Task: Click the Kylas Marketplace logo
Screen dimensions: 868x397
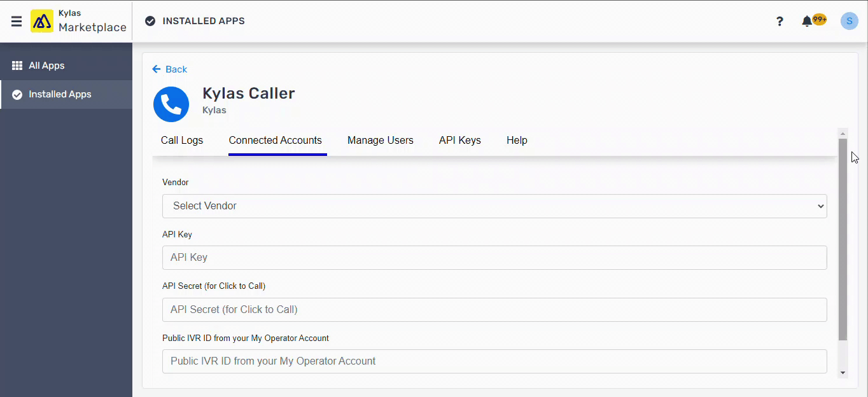Action: coord(79,21)
